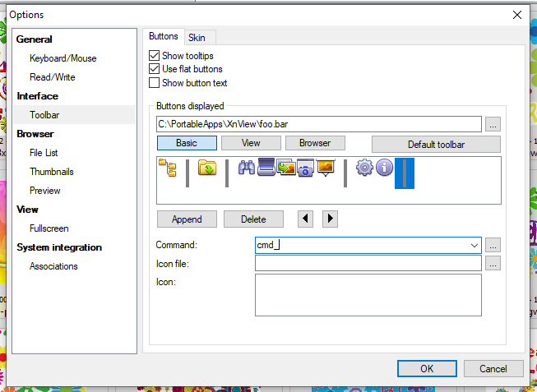Select the folder tree icon in toolbar list
Image resolution: width=537 pixels, height=392 pixels.
tap(168, 168)
